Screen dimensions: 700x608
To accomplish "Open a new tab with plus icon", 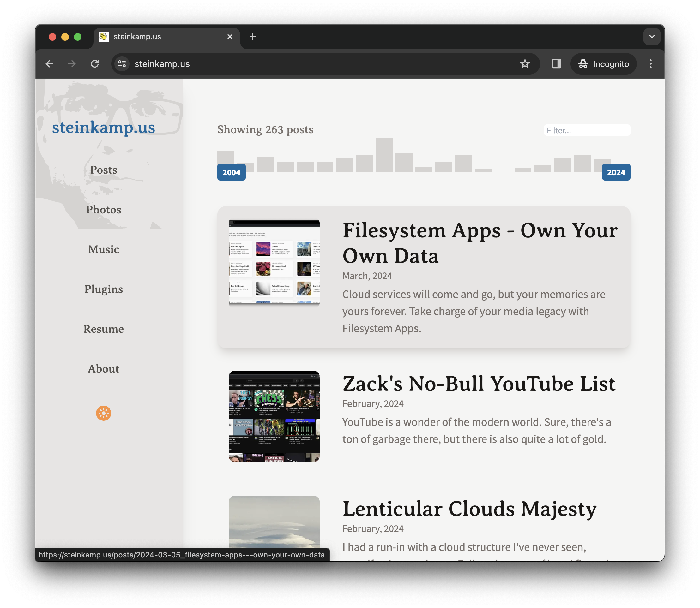I will (253, 37).
